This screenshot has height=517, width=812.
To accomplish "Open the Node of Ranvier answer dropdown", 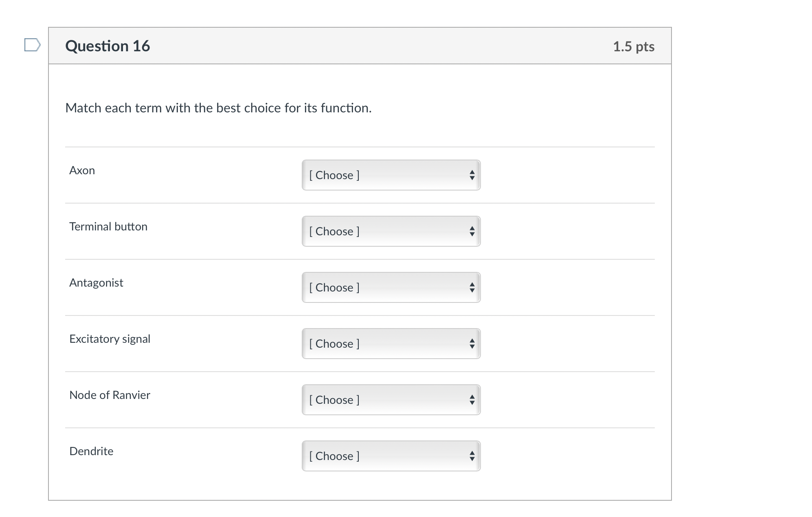I will (390, 400).
